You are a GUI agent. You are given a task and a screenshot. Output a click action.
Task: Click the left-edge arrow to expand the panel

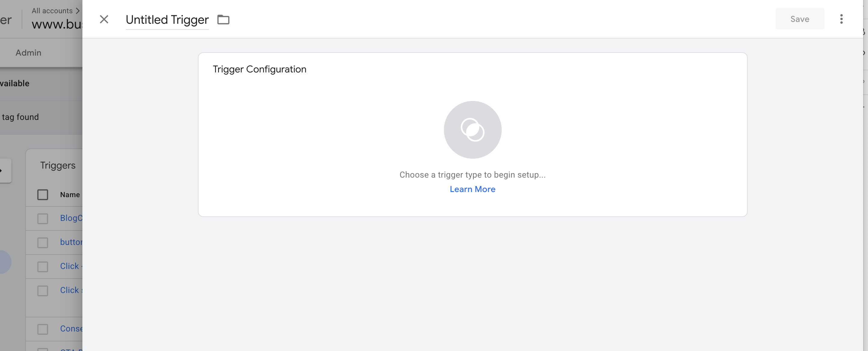pos(3,170)
